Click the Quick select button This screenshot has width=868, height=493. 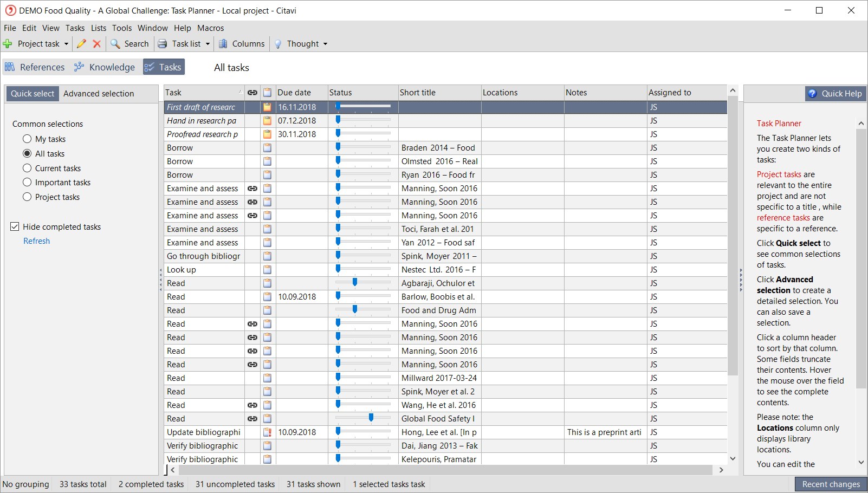[x=33, y=94]
